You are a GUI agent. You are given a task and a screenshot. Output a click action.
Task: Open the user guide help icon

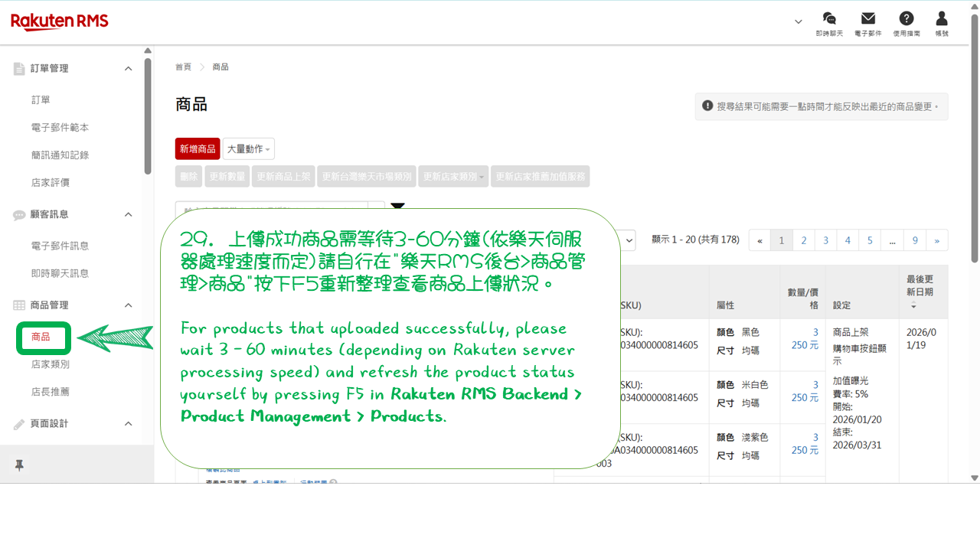pyautogui.click(x=906, y=19)
